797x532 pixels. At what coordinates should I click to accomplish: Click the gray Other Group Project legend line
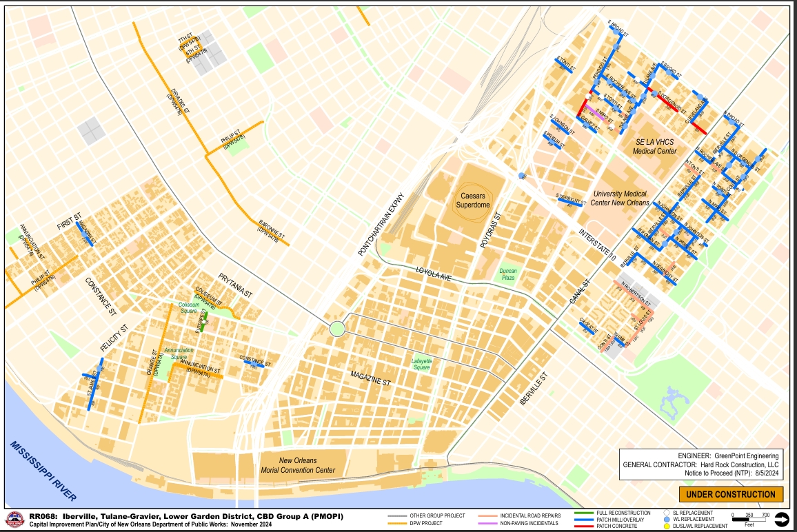coord(397,516)
